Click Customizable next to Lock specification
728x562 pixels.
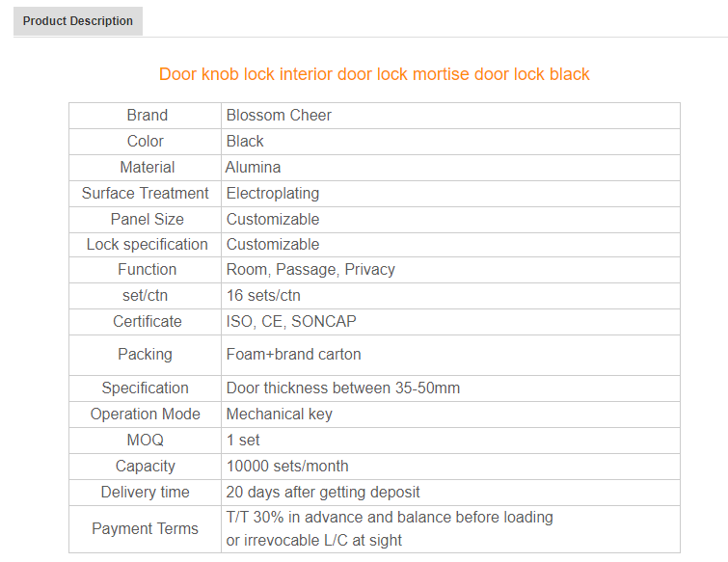[x=273, y=245]
